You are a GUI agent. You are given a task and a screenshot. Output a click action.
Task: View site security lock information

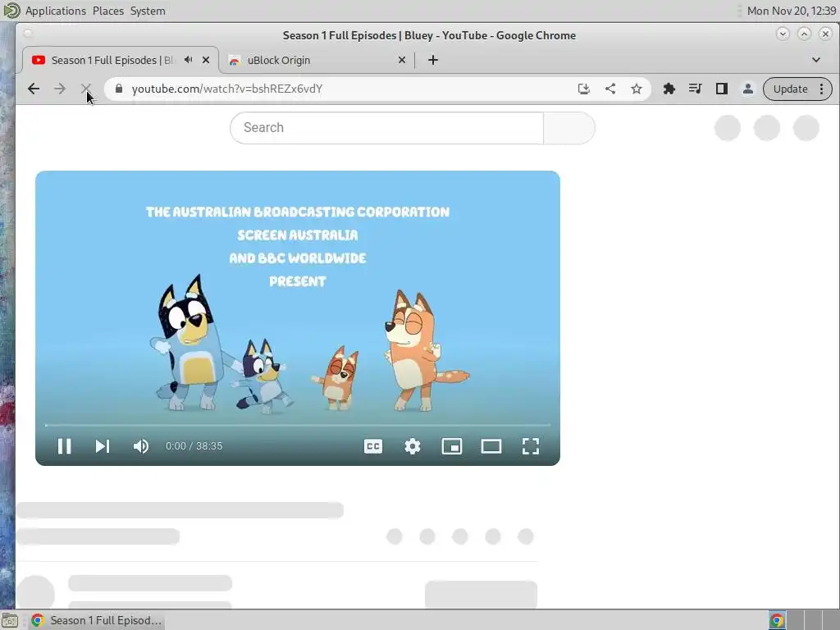click(119, 89)
